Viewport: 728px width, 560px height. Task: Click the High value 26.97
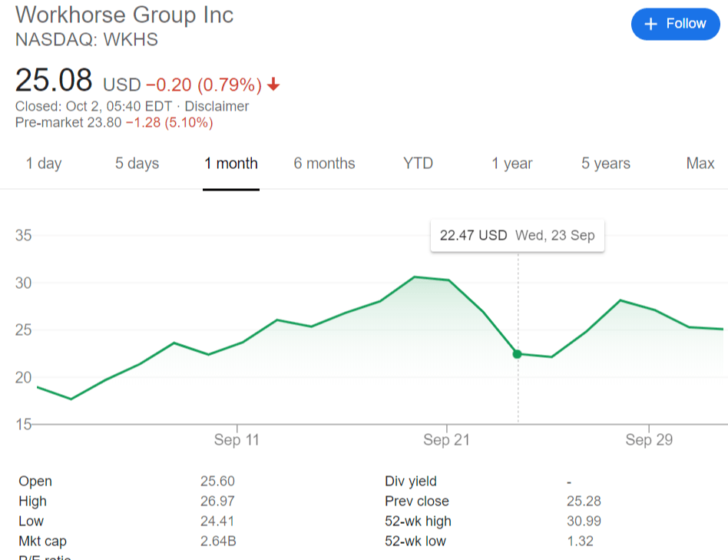[217, 501]
